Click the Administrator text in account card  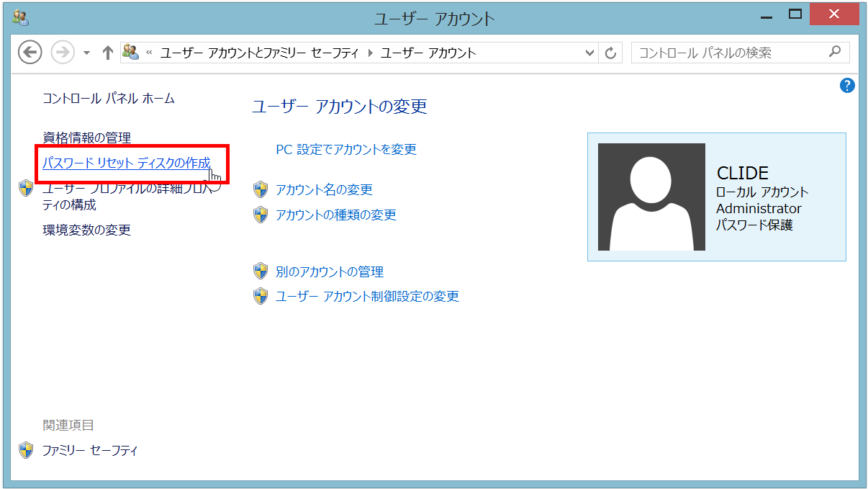tap(759, 209)
